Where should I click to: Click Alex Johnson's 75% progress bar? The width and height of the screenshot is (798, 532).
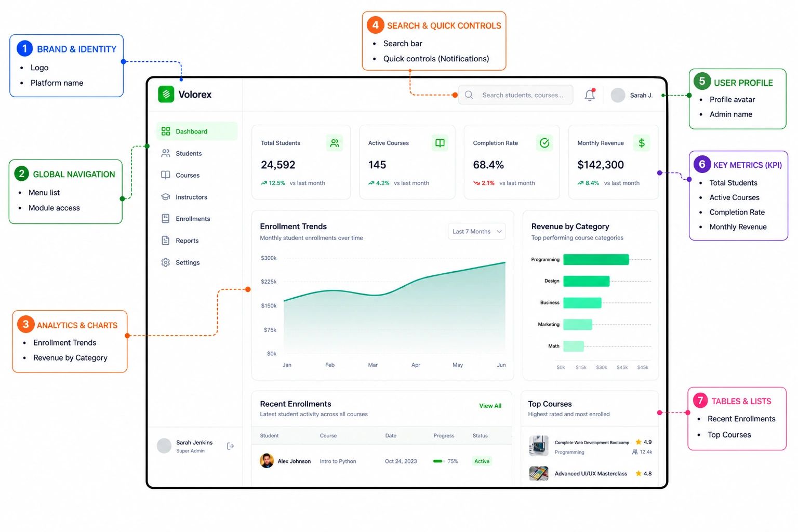pyautogui.click(x=438, y=461)
